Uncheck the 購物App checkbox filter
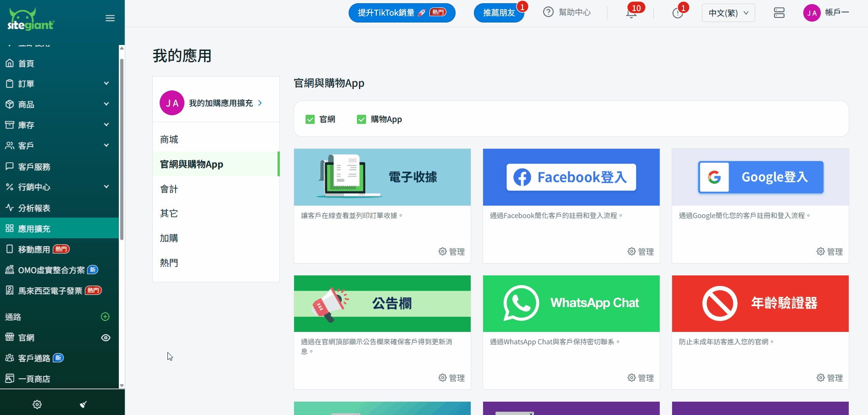 (x=362, y=119)
